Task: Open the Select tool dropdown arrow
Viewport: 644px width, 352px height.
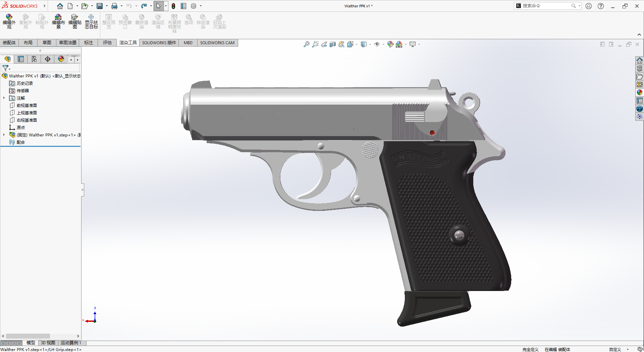Action: (x=166, y=6)
